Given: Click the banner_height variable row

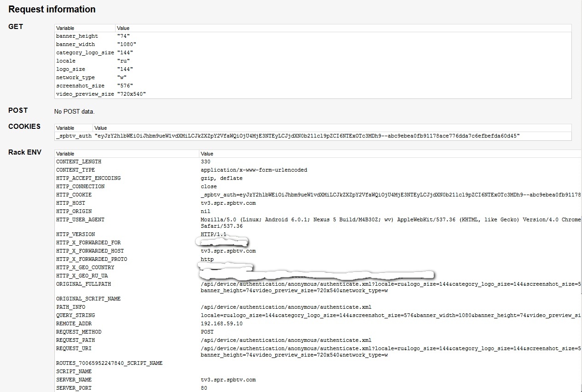Looking at the screenshot, I should click(313, 36).
